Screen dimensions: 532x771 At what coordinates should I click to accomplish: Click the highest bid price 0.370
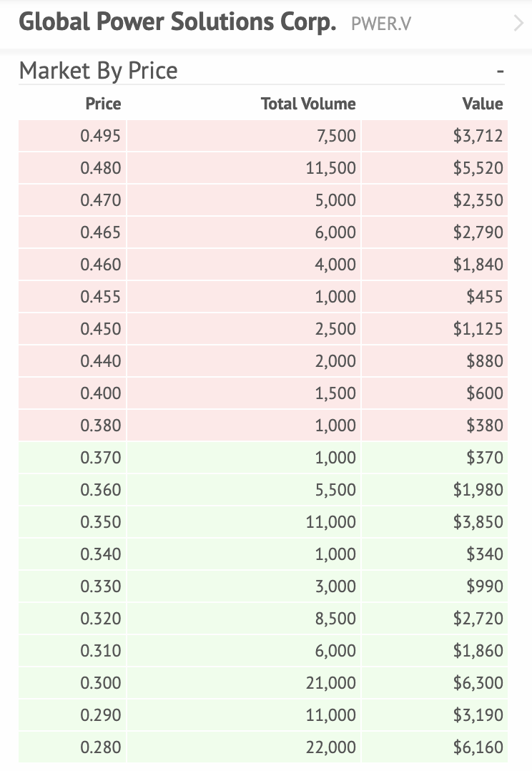[101, 458]
